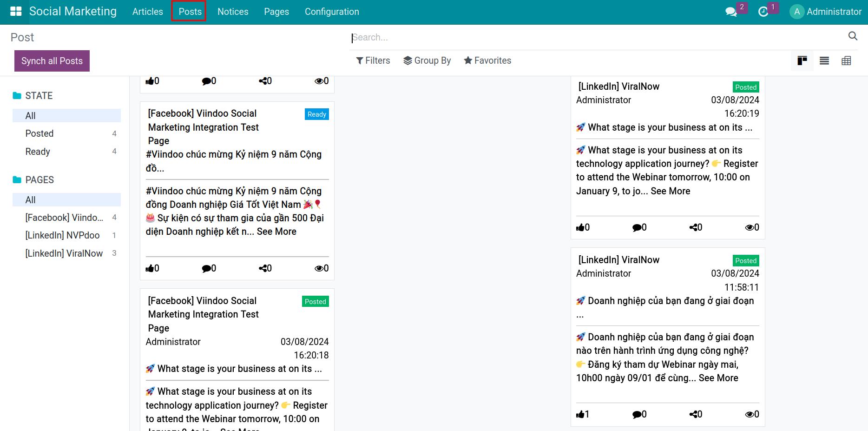Open the Filters dropdown
Viewport: 868px width, 431px height.
pyautogui.click(x=373, y=60)
